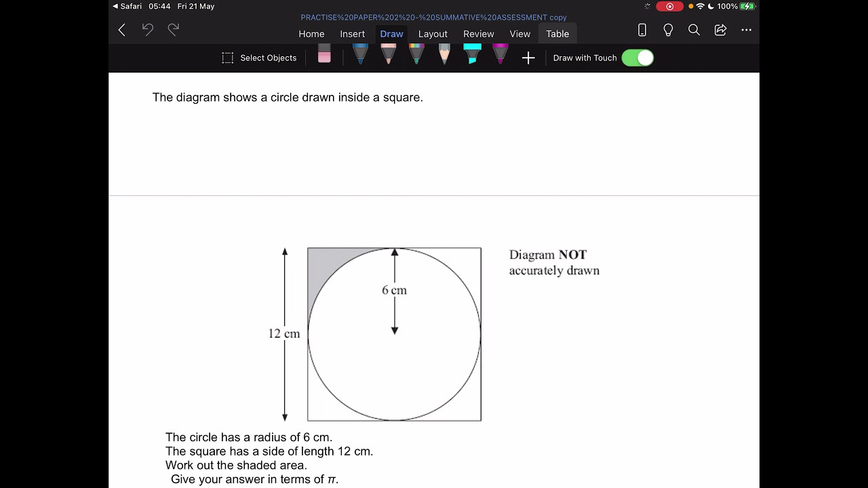
Task: Return to Safari via status bar
Action: pyautogui.click(x=127, y=6)
